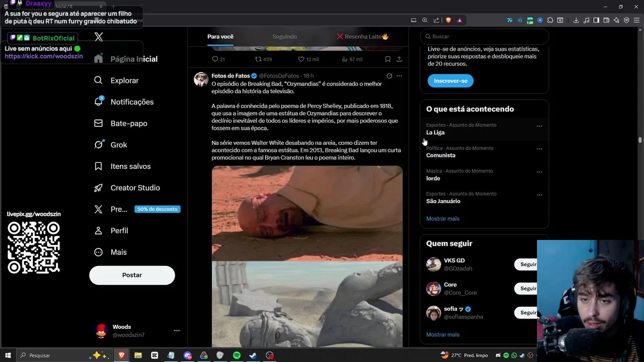Open the Mais circle icon
The image size is (644, 362).
99,252
